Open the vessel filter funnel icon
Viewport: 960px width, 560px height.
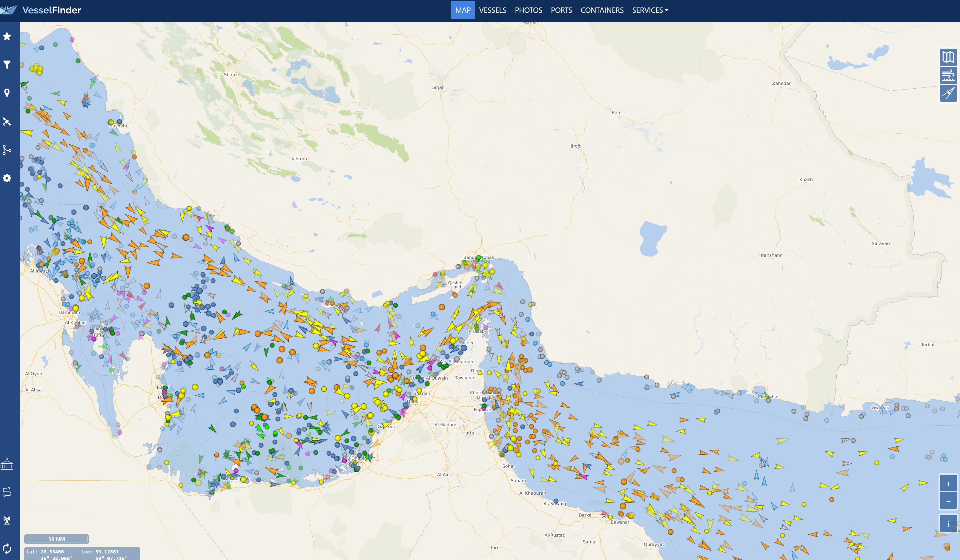tap(7, 65)
